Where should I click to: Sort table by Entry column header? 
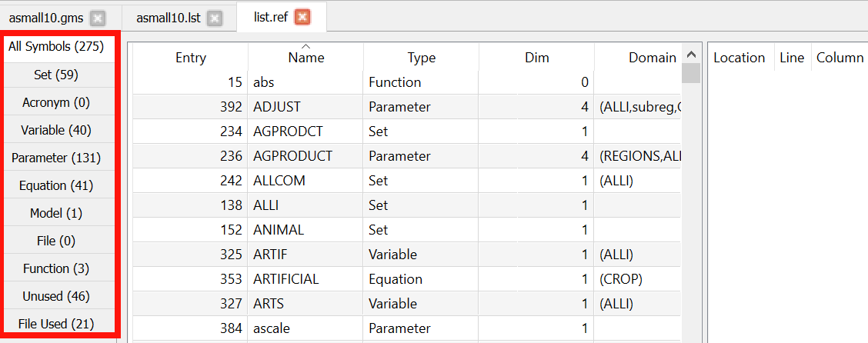pyautogui.click(x=190, y=58)
